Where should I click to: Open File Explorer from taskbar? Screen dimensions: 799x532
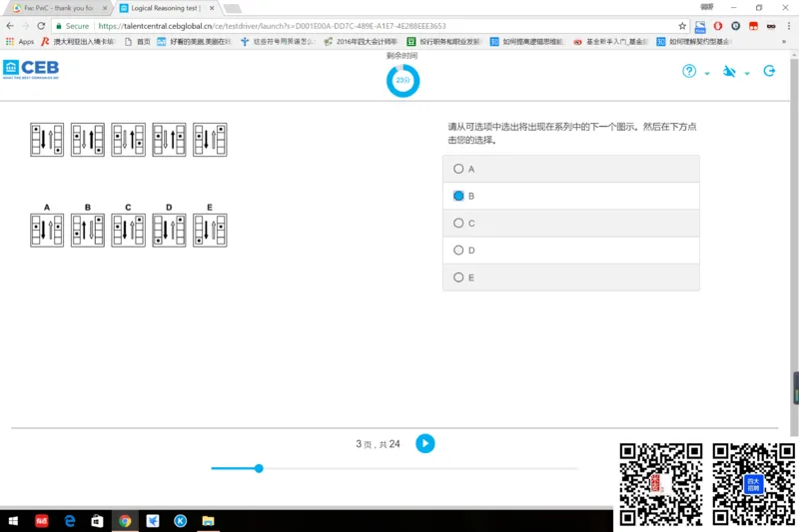point(208,520)
